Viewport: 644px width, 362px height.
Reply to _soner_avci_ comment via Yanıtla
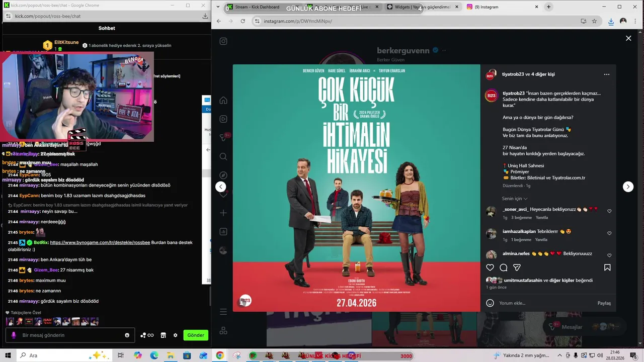click(541, 218)
